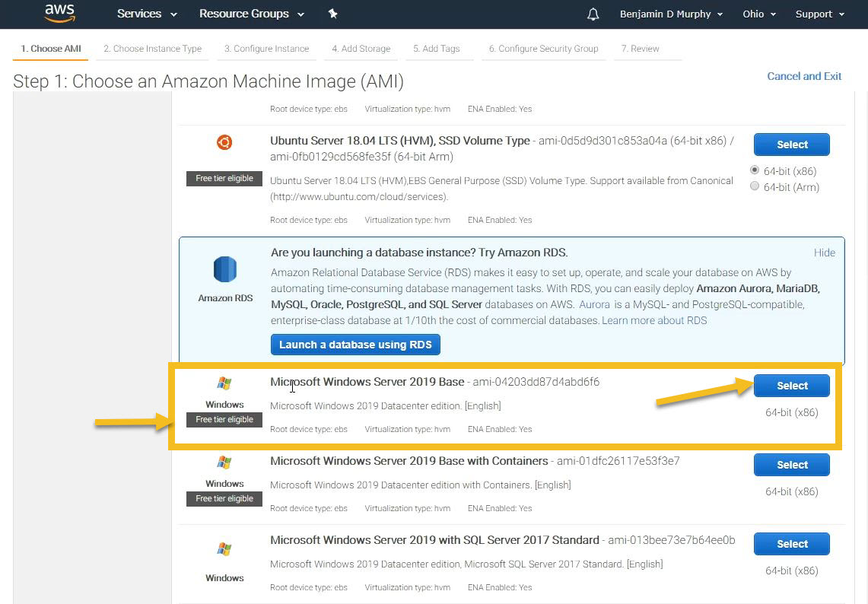868x604 pixels.
Task: Go to 4. Add Storage tab
Action: tap(361, 49)
